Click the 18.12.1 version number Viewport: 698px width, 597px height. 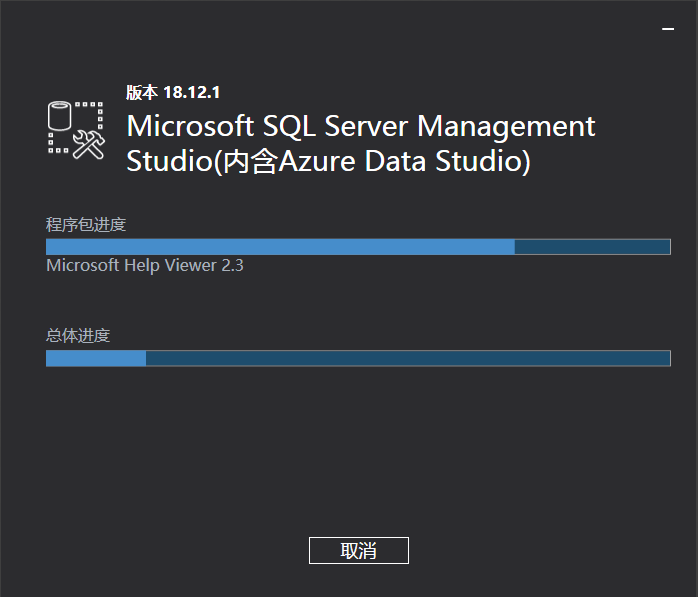pos(192,92)
